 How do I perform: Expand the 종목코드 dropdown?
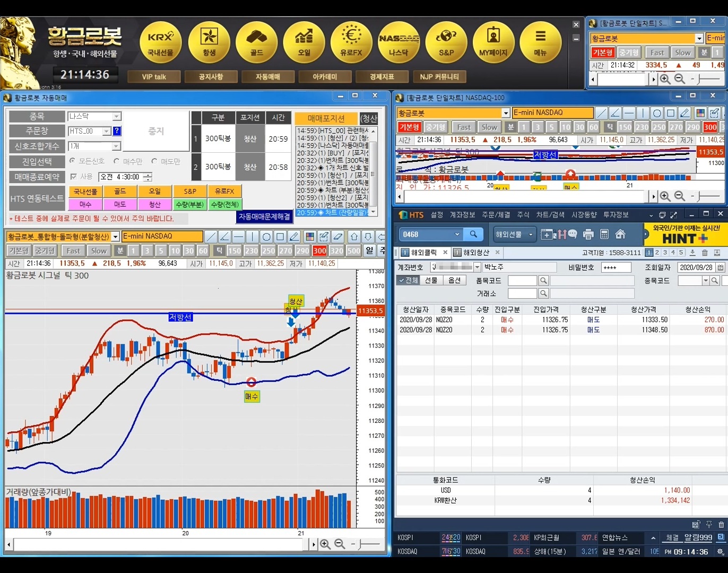click(x=706, y=281)
